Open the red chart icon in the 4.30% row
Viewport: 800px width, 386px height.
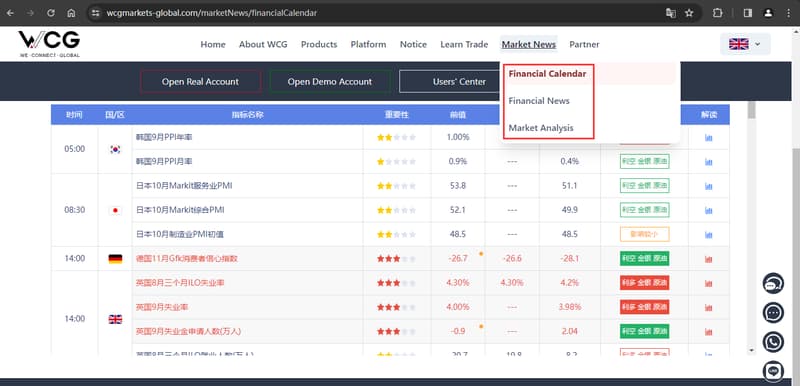709,283
